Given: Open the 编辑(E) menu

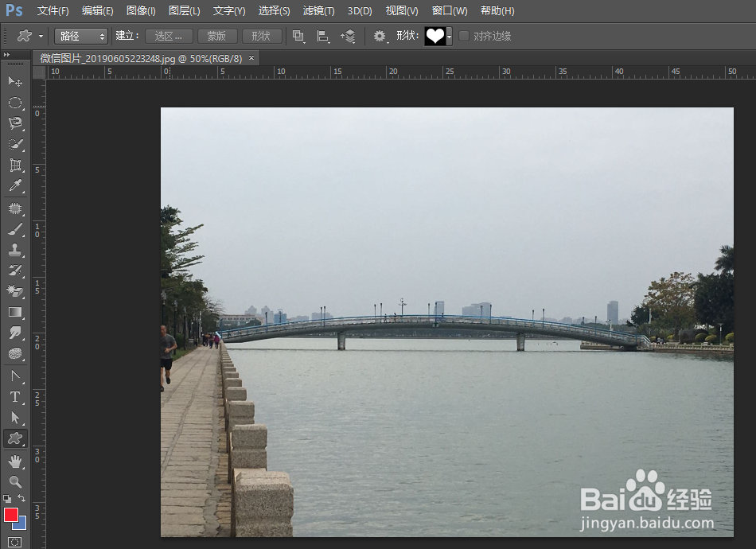Looking at the screenshot, I should tap(97, 10).
